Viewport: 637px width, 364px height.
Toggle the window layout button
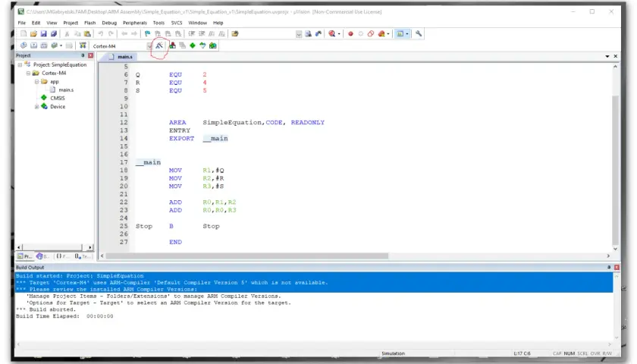pos(400,33)
